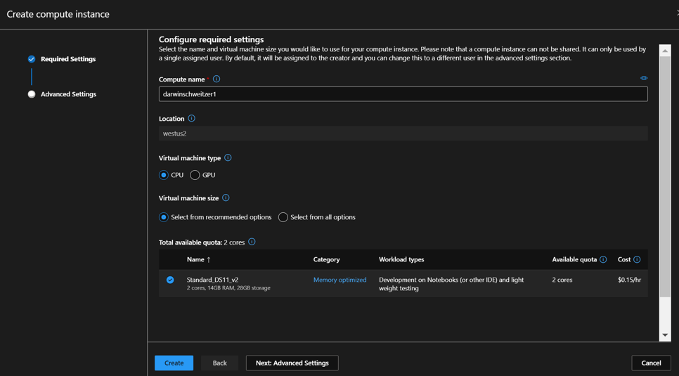679x376 pixels.
Task: Choose Select from all options
Action: 283,217
